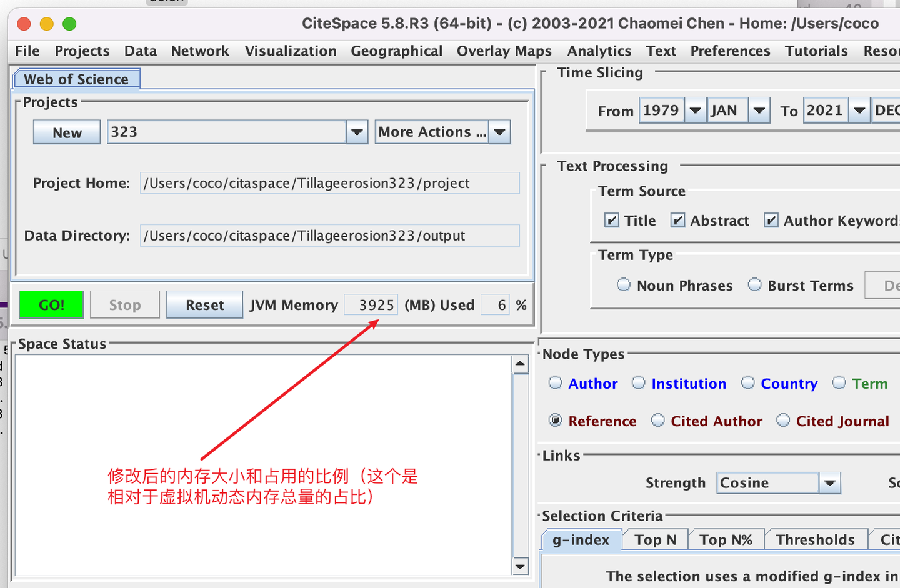Viewport: 900px width, 588px height.
Task: Open the Geographical menu
Action: [x=396, y=51]
